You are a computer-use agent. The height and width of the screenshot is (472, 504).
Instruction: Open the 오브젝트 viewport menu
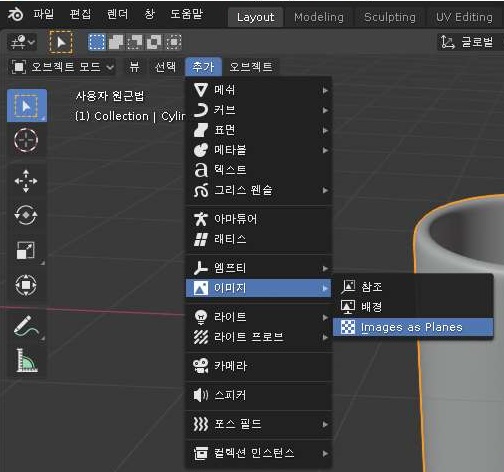pos(251,67)
